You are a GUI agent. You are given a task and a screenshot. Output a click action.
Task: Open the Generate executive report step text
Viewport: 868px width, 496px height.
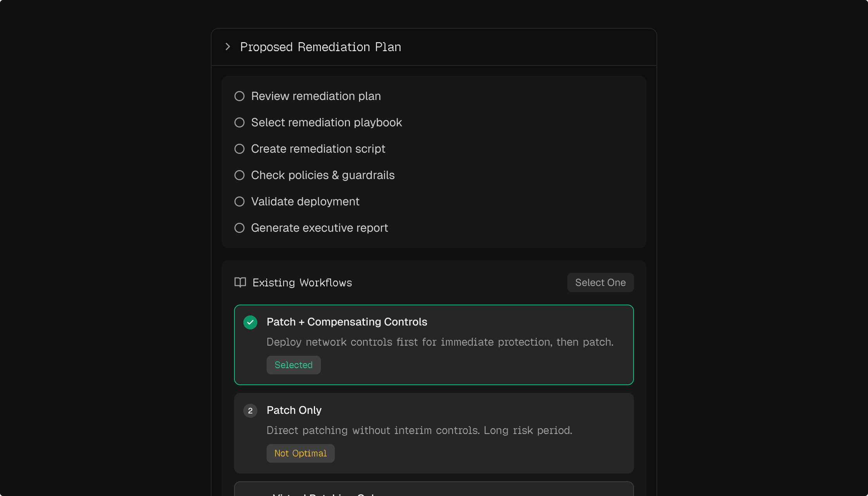(x=319, y=228)
